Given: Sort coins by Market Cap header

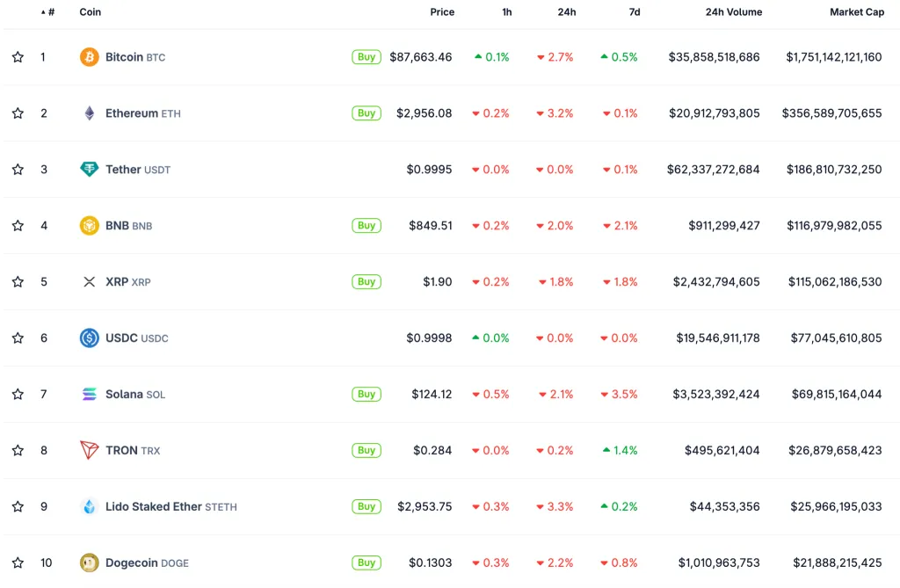Looking at the screenshot, I should tap(856, 12).
